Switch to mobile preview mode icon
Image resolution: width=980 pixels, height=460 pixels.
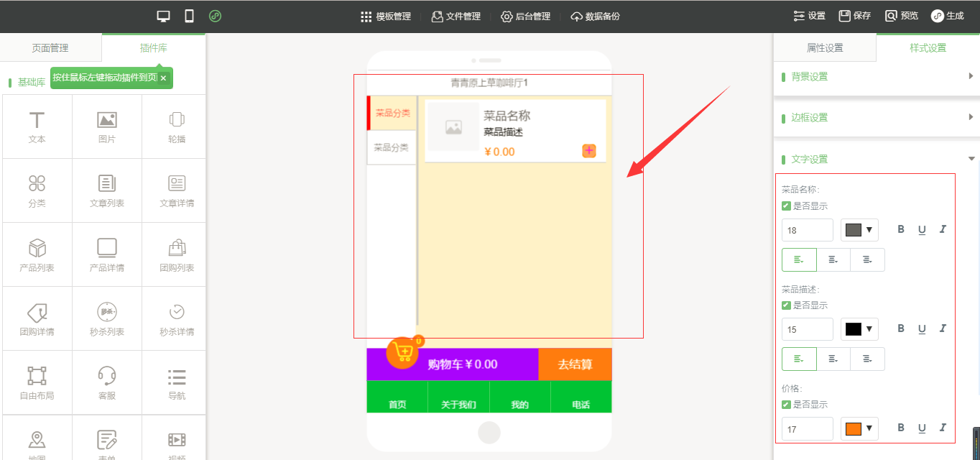(189, 16)
